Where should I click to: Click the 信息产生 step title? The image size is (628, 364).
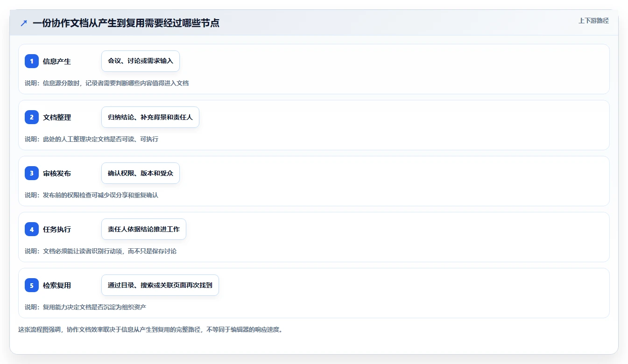57,61
